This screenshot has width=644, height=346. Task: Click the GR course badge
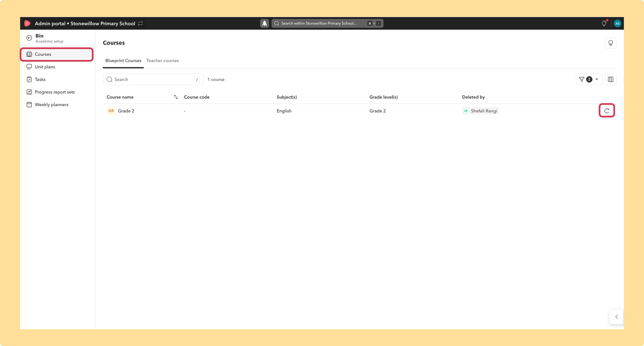[111, 111]
